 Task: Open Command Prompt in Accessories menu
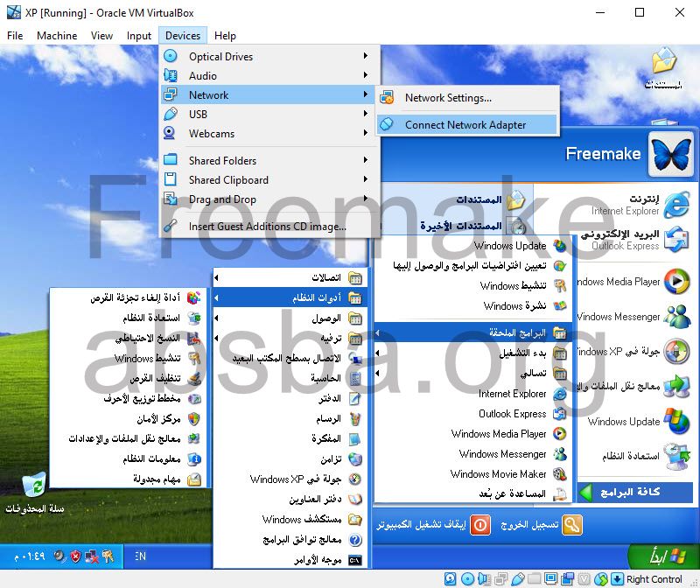click(x=290, y=560)
